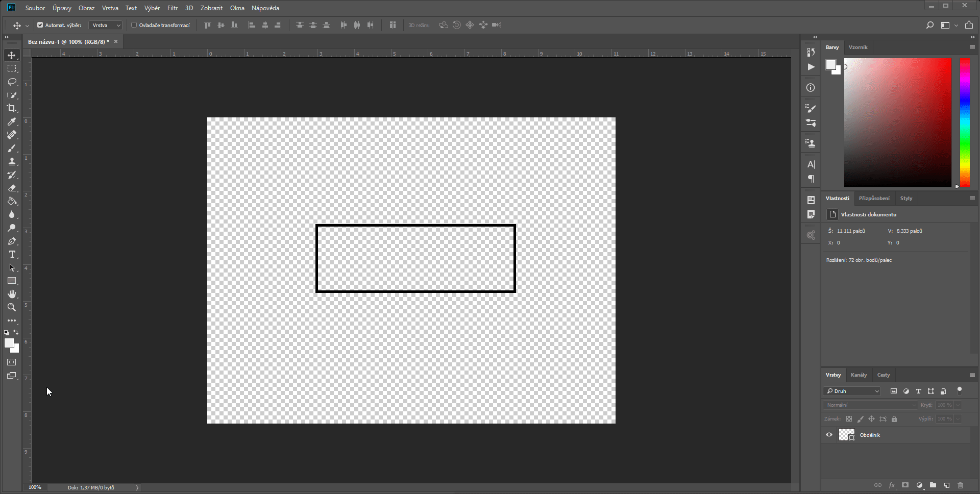Select the Zoom tool in toolbar
Viewport: 980px width, 494px height.
pyautogui.click(x=12, y=307)
